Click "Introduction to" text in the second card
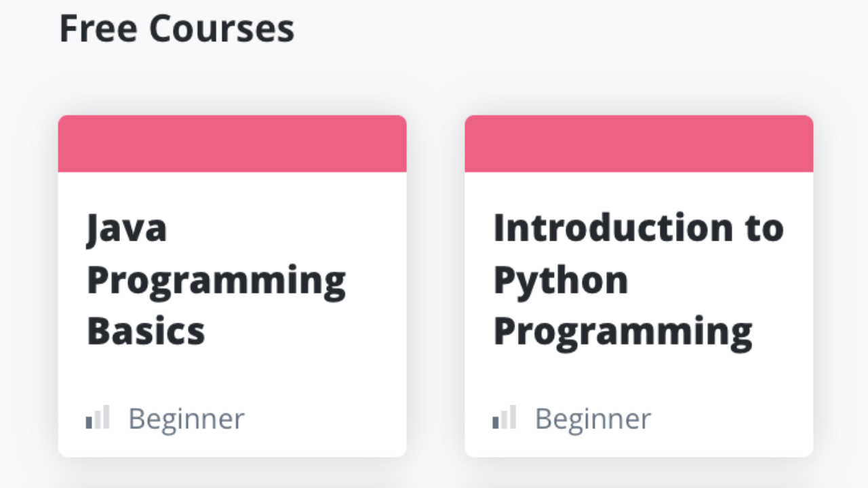868x488 pixels. click(x=637, y=228)
